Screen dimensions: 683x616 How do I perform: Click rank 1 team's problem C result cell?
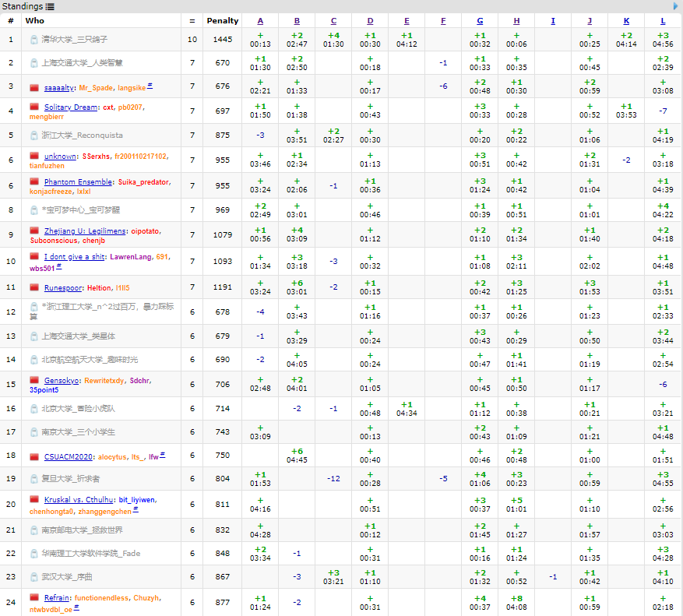pos(333,40)
